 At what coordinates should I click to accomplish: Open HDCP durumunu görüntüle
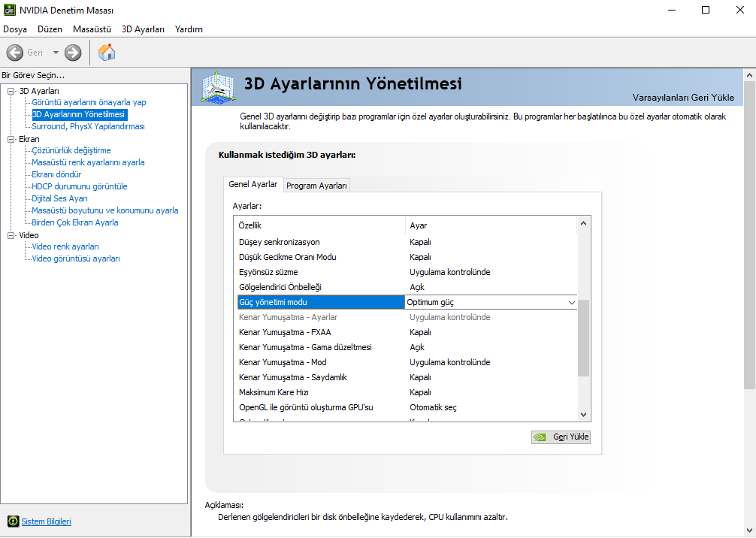pyautogui.click(x=80, y=186)
